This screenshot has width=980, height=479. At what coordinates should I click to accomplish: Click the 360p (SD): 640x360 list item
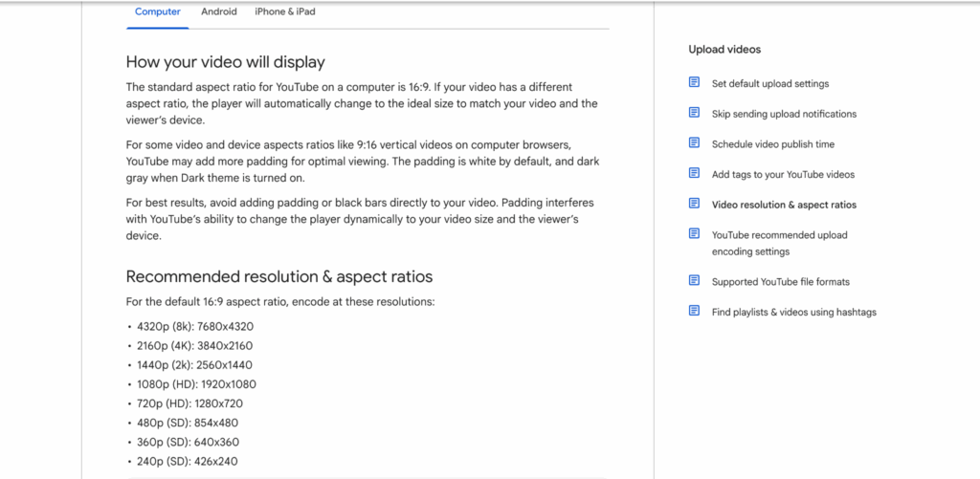(189, 442)
